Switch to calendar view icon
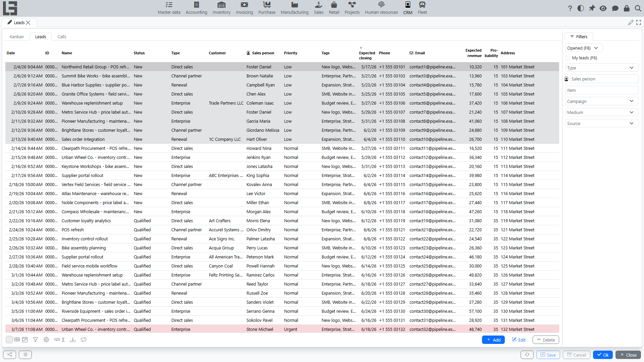The width and height of the screenshot is (644, 362). (25, 340)
